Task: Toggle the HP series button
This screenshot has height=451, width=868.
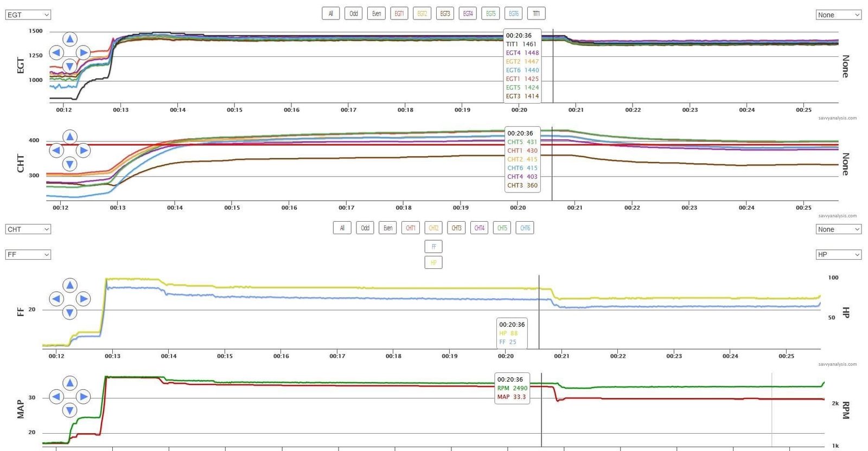Action: coord(433,262)
